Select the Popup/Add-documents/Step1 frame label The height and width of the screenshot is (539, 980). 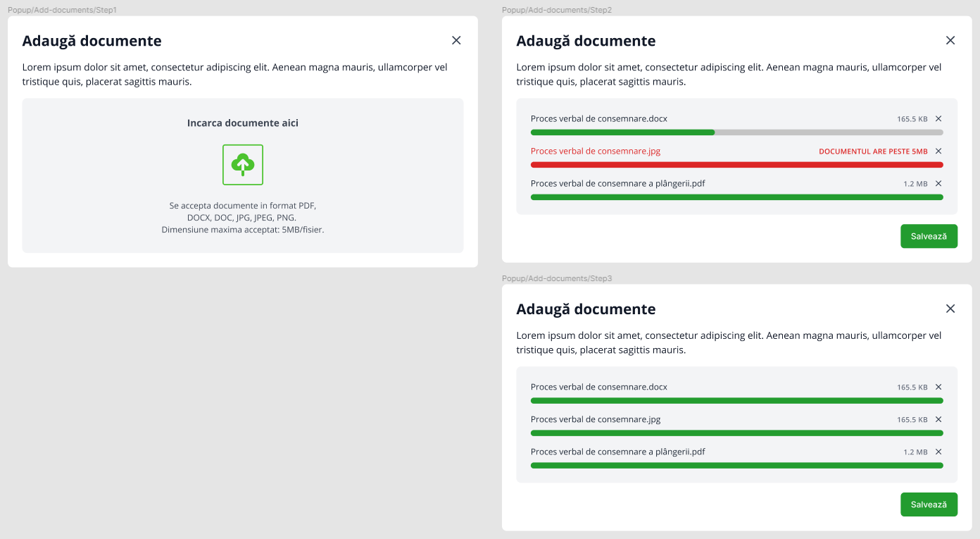point(62,10)
